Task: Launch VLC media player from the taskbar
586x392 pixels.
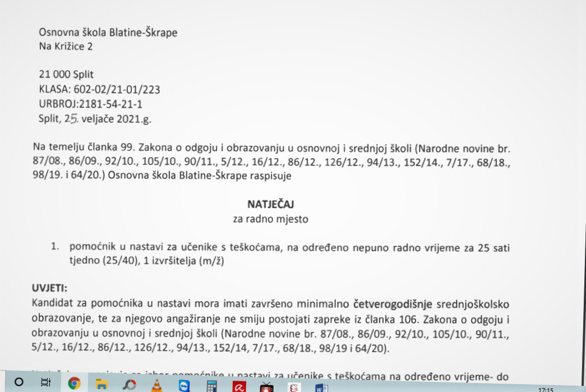Action: click(156, 385)
